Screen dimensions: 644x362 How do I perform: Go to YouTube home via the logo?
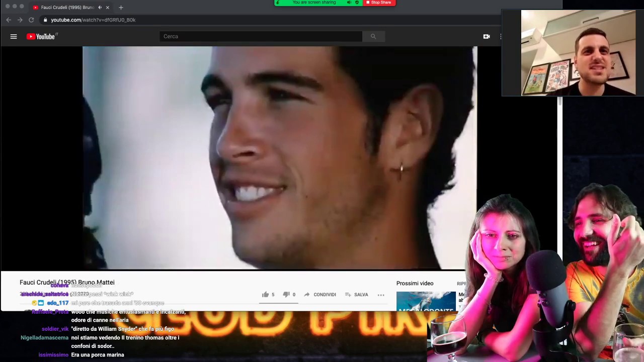(42, 36)
